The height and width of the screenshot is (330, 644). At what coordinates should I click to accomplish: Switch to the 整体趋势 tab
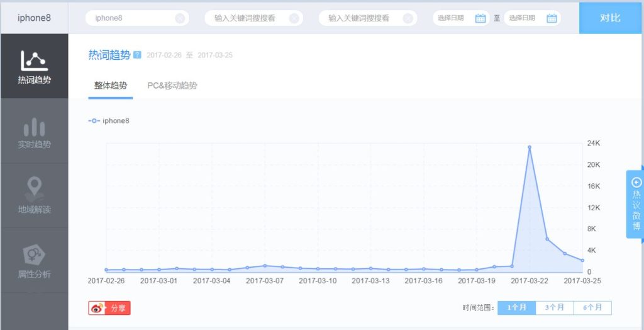click(x=111, y=86)
